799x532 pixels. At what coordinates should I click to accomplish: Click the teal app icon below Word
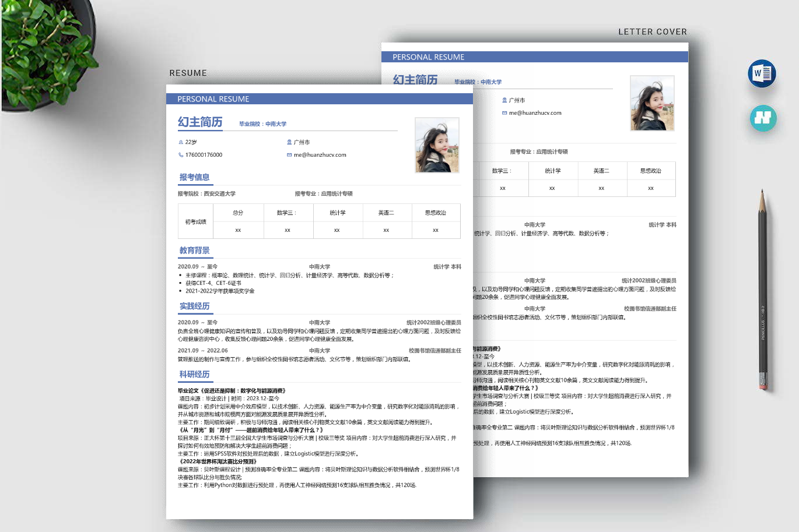coord(763,118)
